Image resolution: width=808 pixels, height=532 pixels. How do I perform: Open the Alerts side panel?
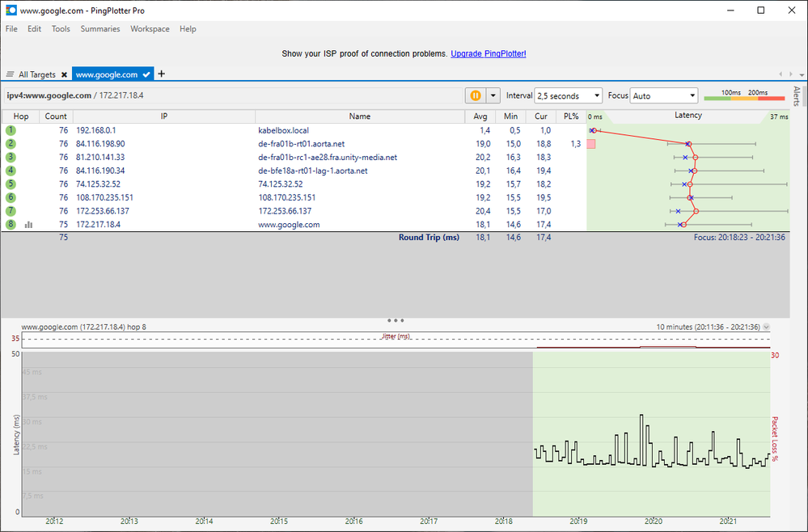coord(795,95)
